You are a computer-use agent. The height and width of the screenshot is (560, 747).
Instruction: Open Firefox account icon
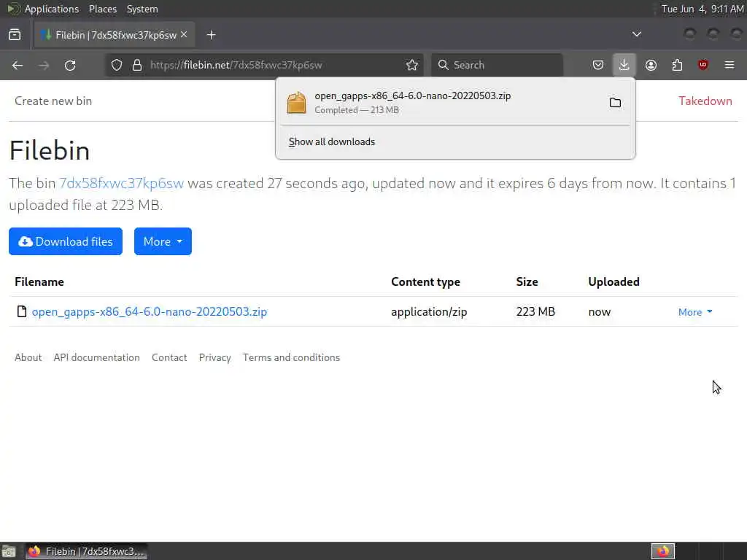pyautogui.click(x=651, y=65)
